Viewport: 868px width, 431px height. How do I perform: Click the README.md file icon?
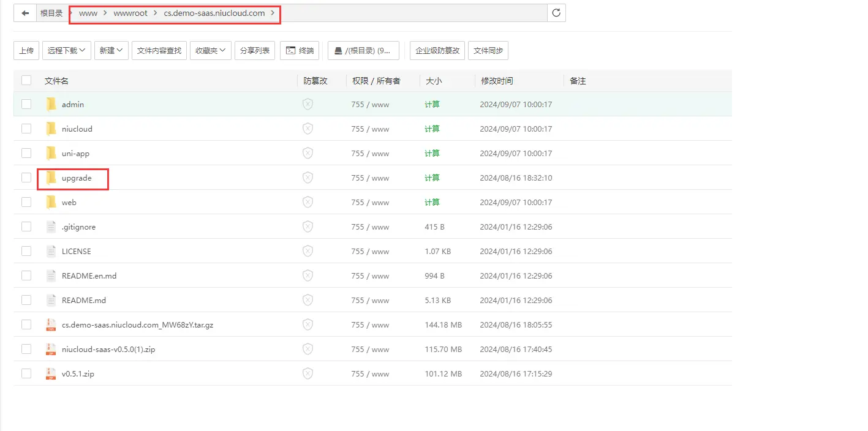(51, 301)
